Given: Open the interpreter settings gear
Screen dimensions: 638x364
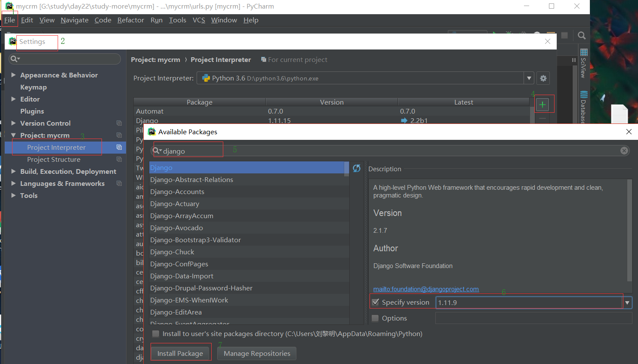Looking at the screenshot, I should click(x=543, y=78).
